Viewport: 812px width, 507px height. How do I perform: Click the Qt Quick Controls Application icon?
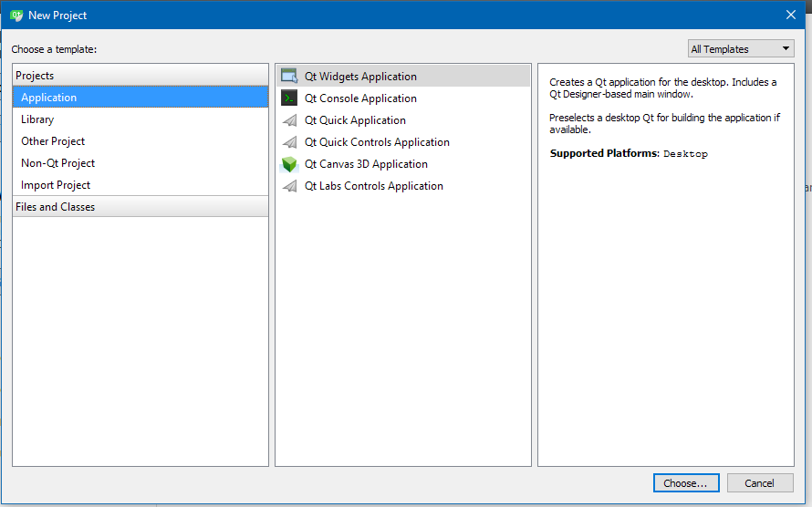(x=289, y=141)
